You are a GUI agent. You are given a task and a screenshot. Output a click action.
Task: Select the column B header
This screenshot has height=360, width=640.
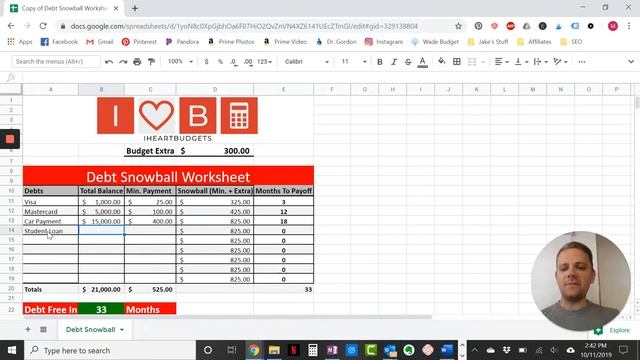[x=101, y=89]
